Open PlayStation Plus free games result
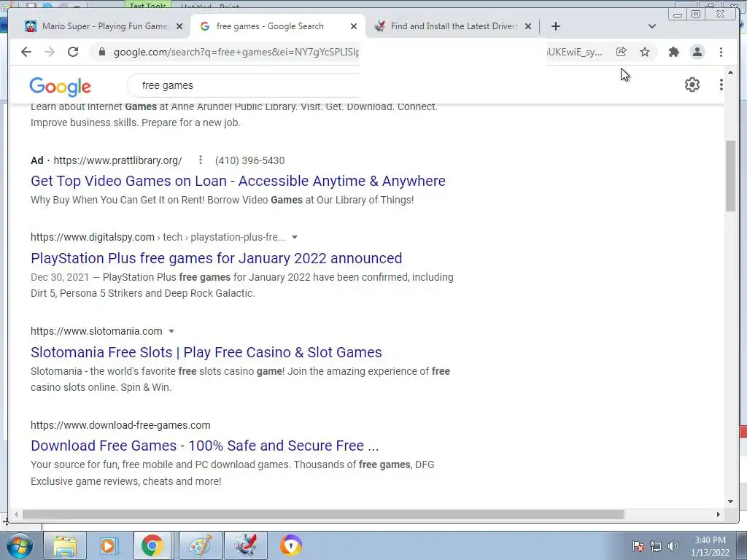Image resolution: width=747 pixels, height=560 pixels. 216,258
